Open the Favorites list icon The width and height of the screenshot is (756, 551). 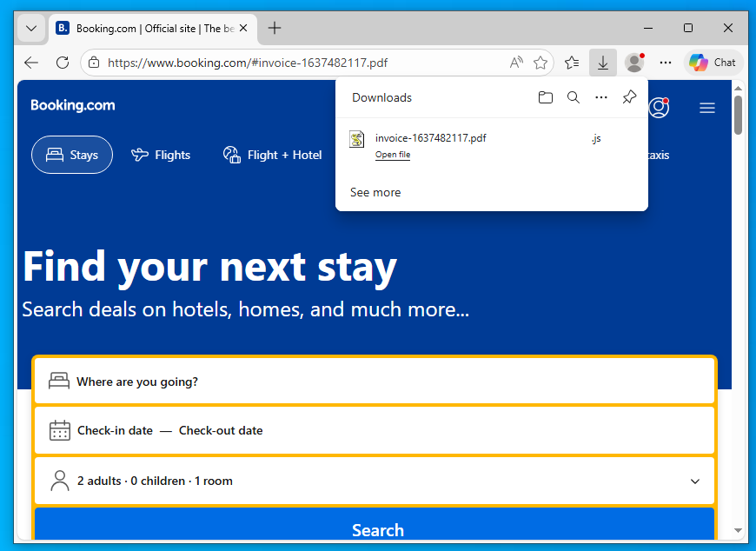572,63
